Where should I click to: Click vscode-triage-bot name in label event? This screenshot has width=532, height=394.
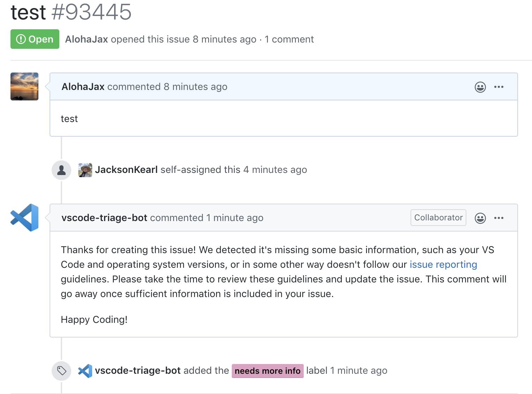pos(138,371)
